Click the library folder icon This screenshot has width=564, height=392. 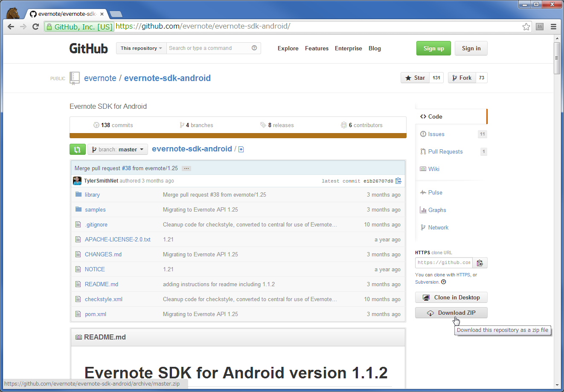tap(78, 195)
